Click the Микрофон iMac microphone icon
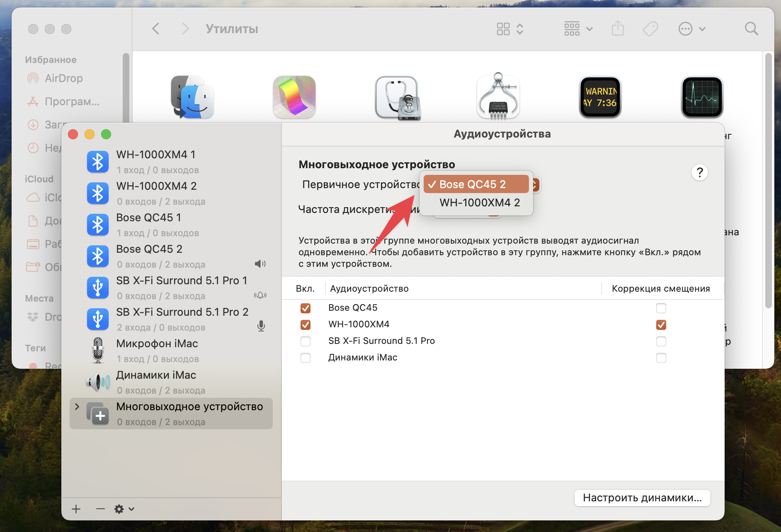The image size is (781, 532). pyautogui.click(x=98, y=351)
